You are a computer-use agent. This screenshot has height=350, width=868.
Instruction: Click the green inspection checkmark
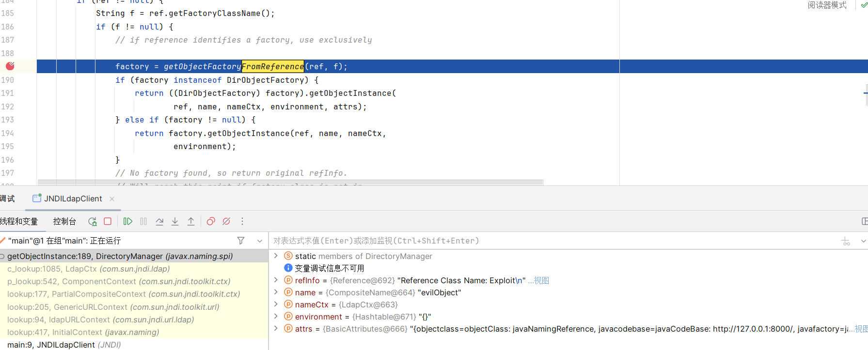coord(864,5)
